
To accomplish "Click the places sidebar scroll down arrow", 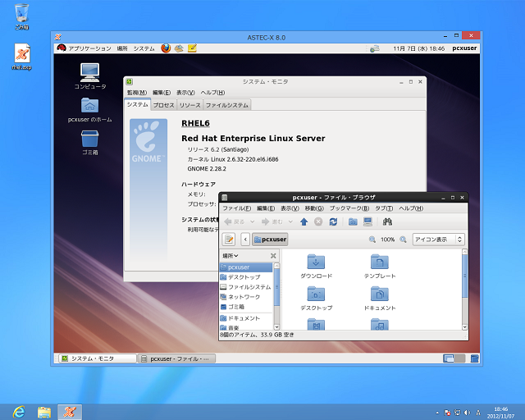I will (276, 326).
